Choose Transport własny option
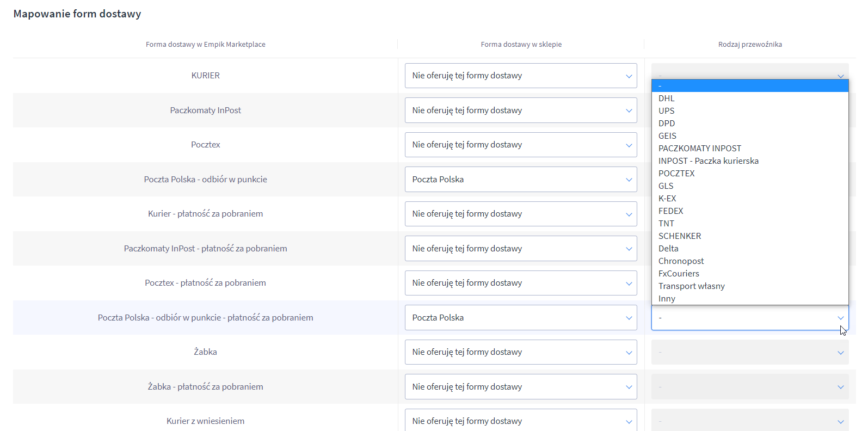The image size is (868, 431). coord(691,286)
